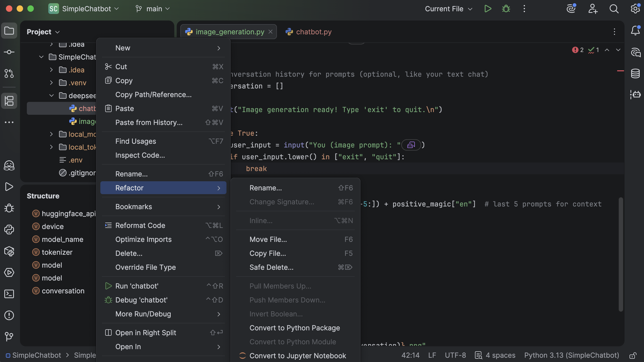Open the Commit tool window
Screen dimensions: 644x362
[x=9, y=52]
